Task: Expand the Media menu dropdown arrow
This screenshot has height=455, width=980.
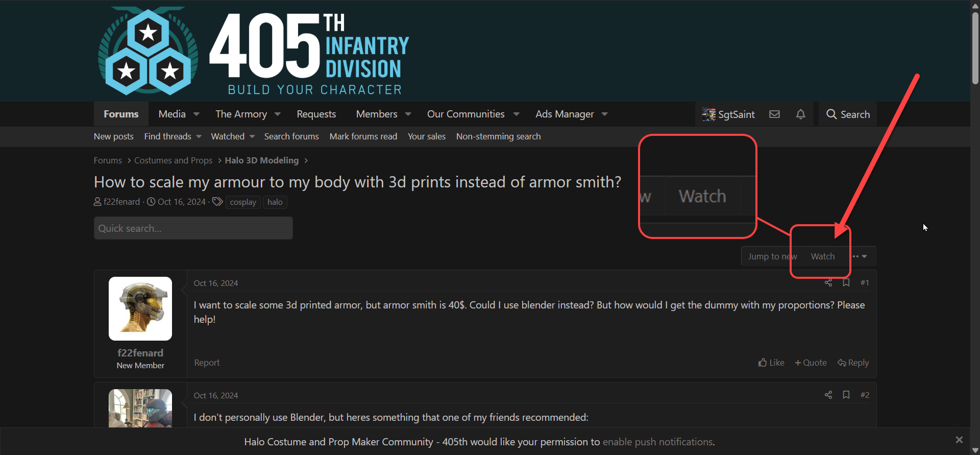Action: tap(197, 114)
